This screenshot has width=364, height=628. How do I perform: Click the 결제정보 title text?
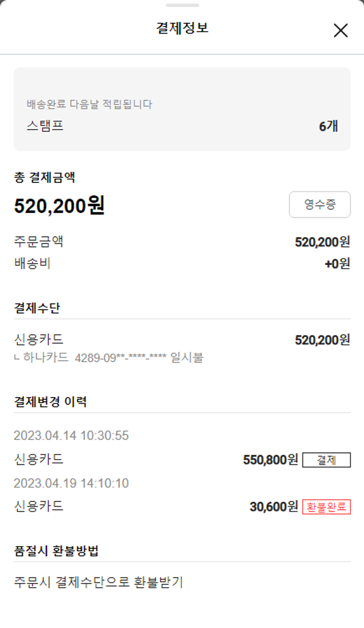182,28
